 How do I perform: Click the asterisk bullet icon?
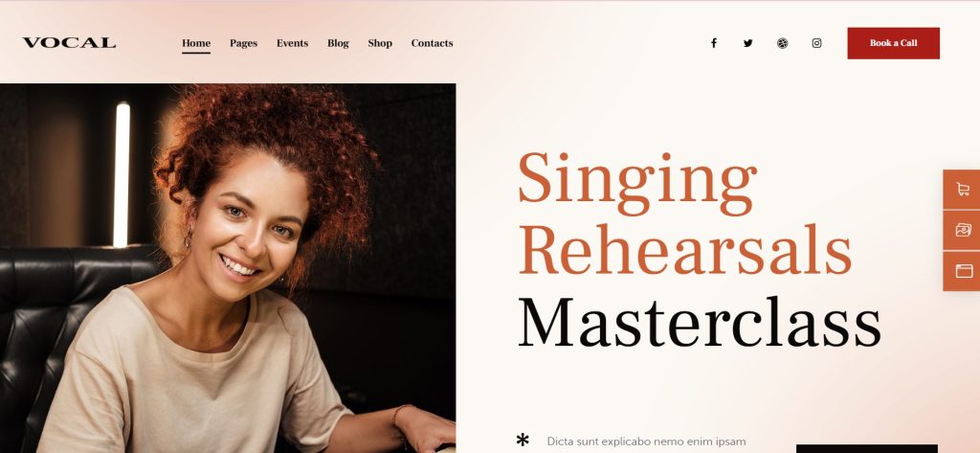pyautogui.click(x=523, y=440)
